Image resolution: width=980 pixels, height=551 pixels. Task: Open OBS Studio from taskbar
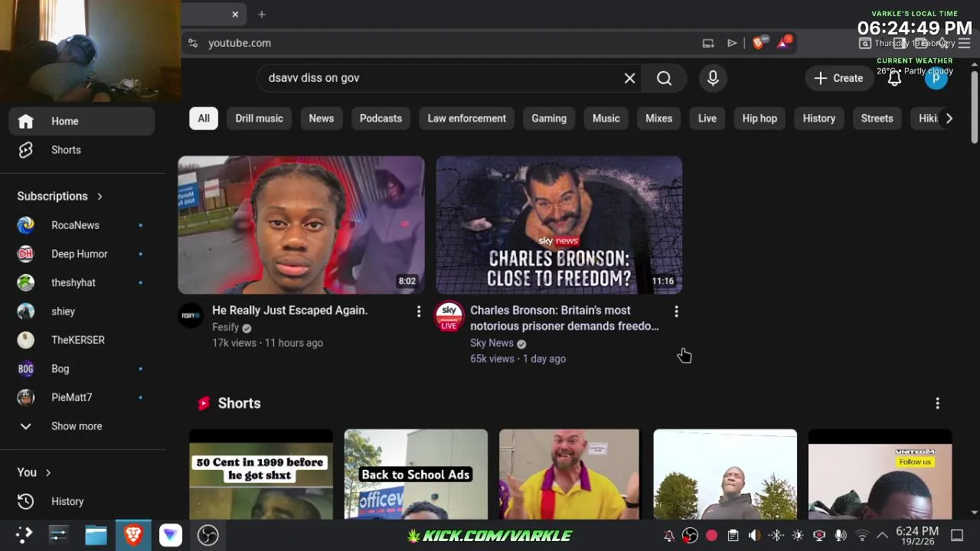pyautogui.click(x=207, y=535)
